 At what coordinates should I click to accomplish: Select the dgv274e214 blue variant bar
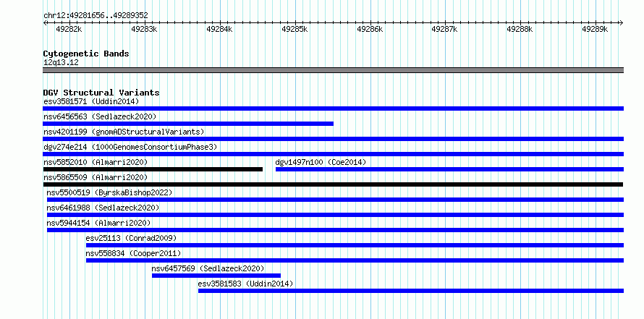pos(333,154)
